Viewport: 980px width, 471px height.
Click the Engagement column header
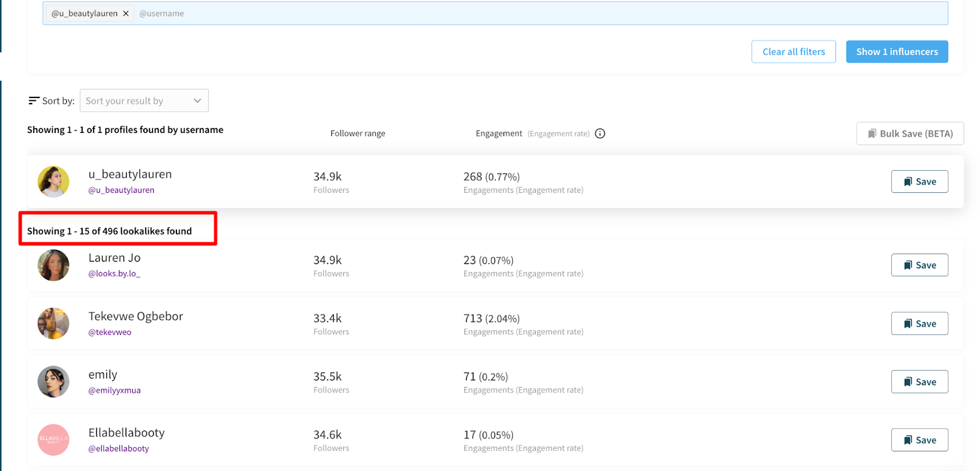pos(499,134)
